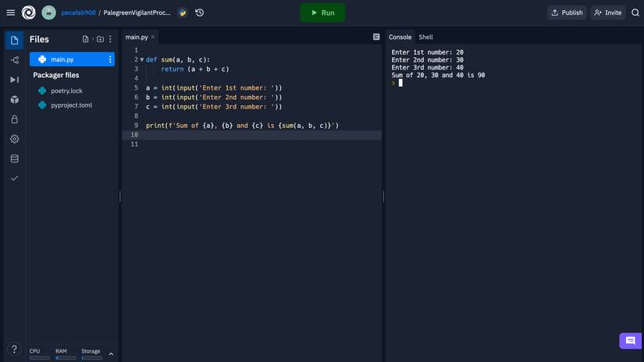The width and height of the screenshot is (644, 362).
Task: Click the pyproject.toml file icon
Action: pyautogui.click(x=42, y=105)
